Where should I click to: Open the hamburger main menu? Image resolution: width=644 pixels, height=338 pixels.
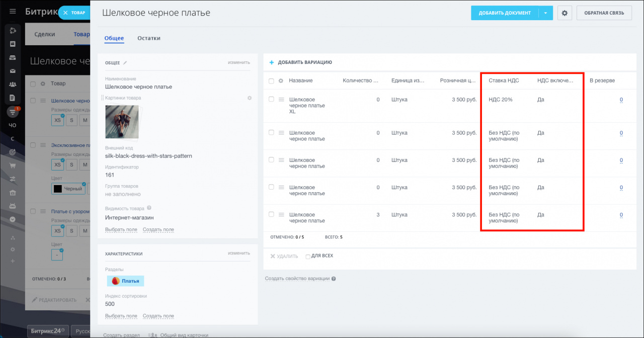click(x=13, y=12)
